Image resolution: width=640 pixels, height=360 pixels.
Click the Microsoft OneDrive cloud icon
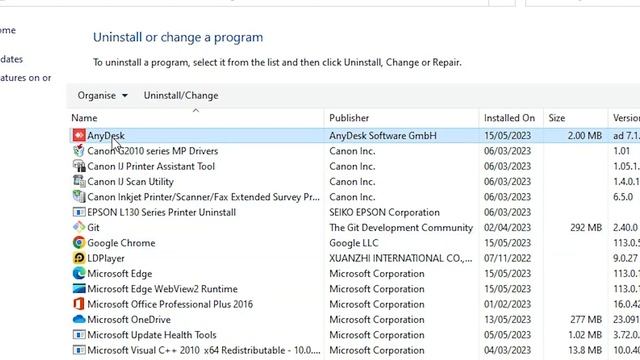click(79, 319)
